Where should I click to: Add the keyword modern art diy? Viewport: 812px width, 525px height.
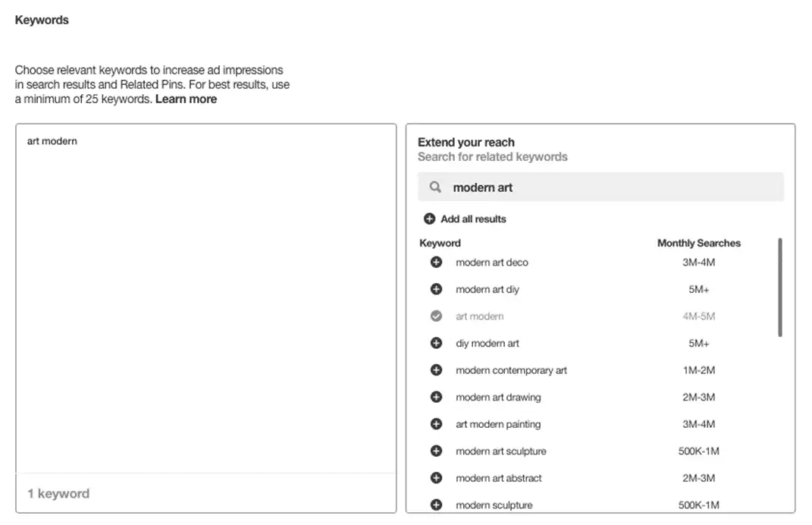(436, 289)
